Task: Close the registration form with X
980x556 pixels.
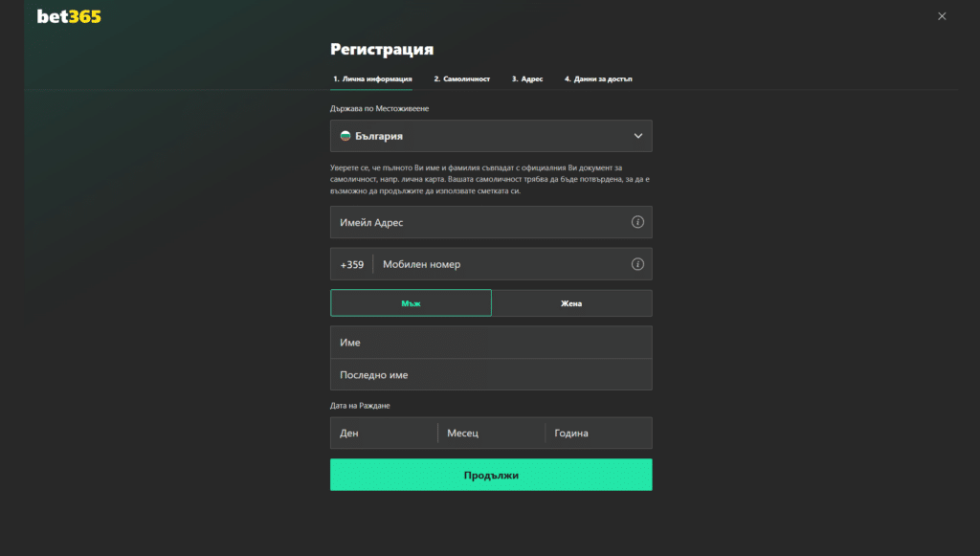Action: click(942, 16)
